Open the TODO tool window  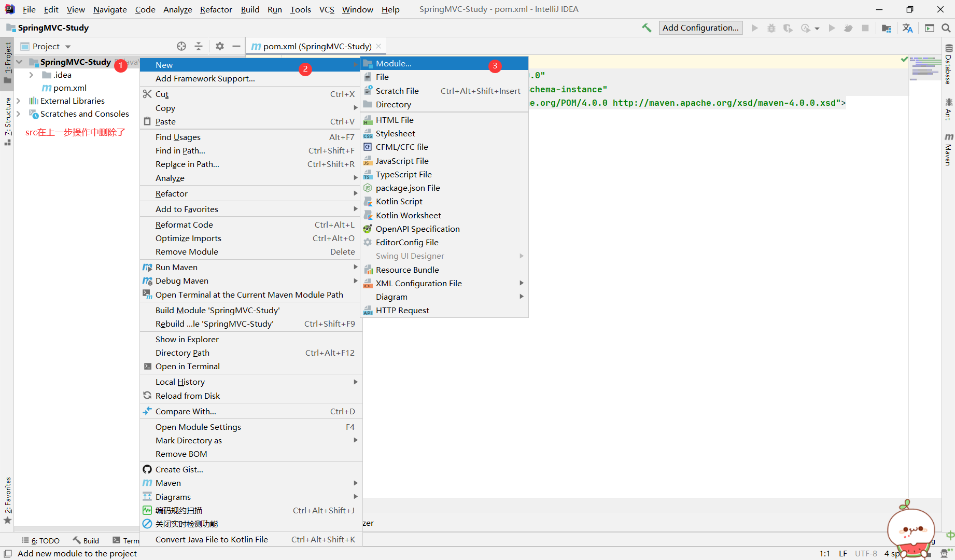pyautogui.click(x=40, y=540)
